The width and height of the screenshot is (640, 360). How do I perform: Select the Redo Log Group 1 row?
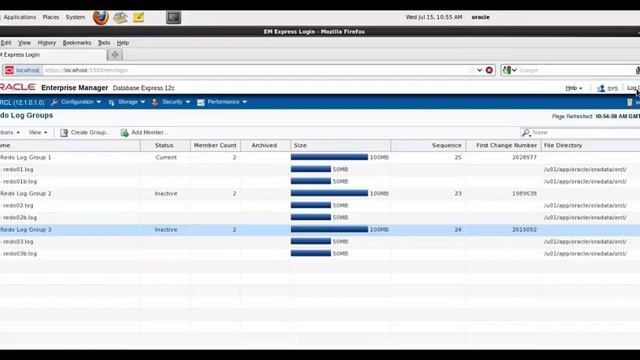[x=320, y=157]
